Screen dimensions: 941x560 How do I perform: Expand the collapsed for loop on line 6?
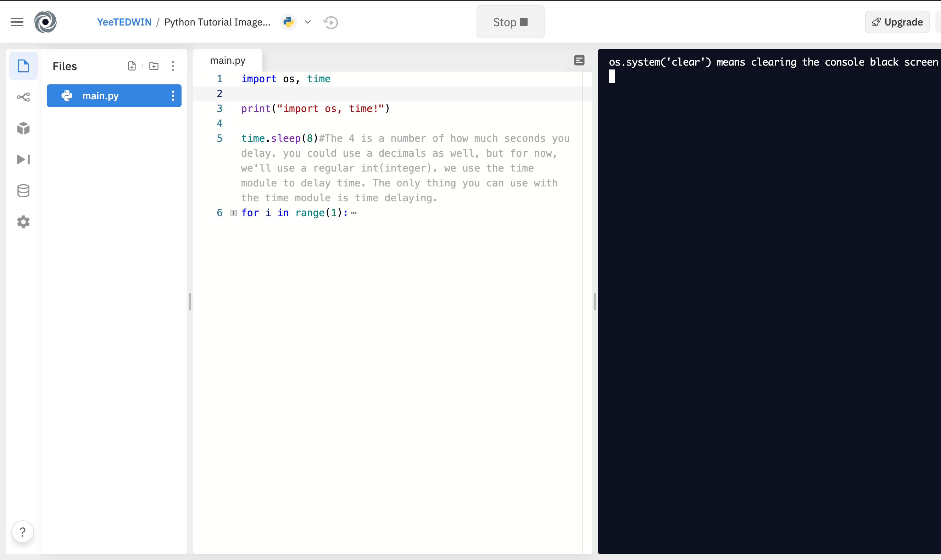[x=233, y=213]
